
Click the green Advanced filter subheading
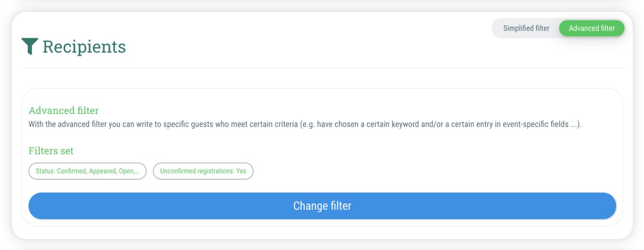click(64, 110)
